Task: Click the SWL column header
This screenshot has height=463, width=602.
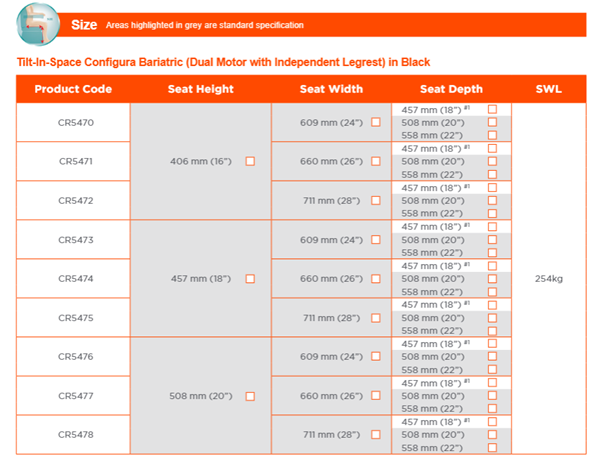Action: (x=548, y=89)
